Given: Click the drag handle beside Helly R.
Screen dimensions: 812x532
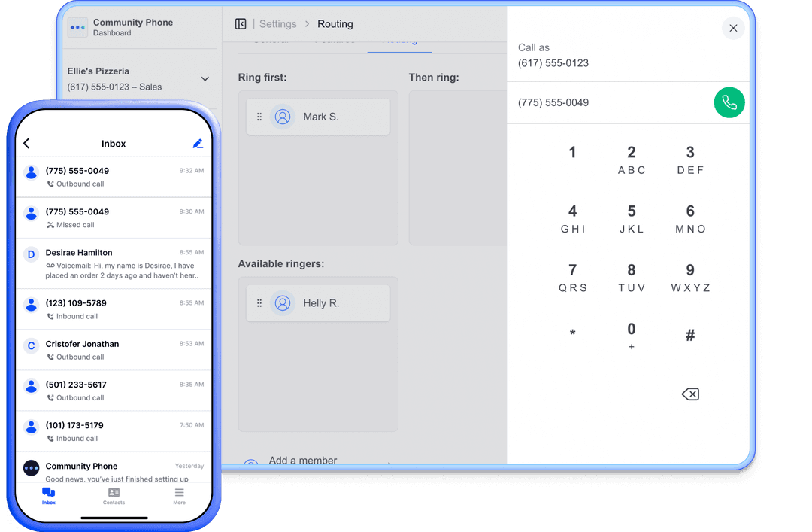Looking at the screenshot, I should pyautogui.click(x=259, y=303).
